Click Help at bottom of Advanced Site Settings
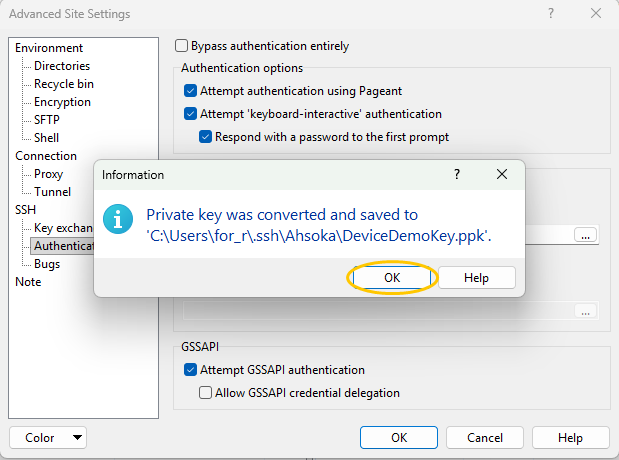Screen dimensions: 619x460 click(570, 437)
